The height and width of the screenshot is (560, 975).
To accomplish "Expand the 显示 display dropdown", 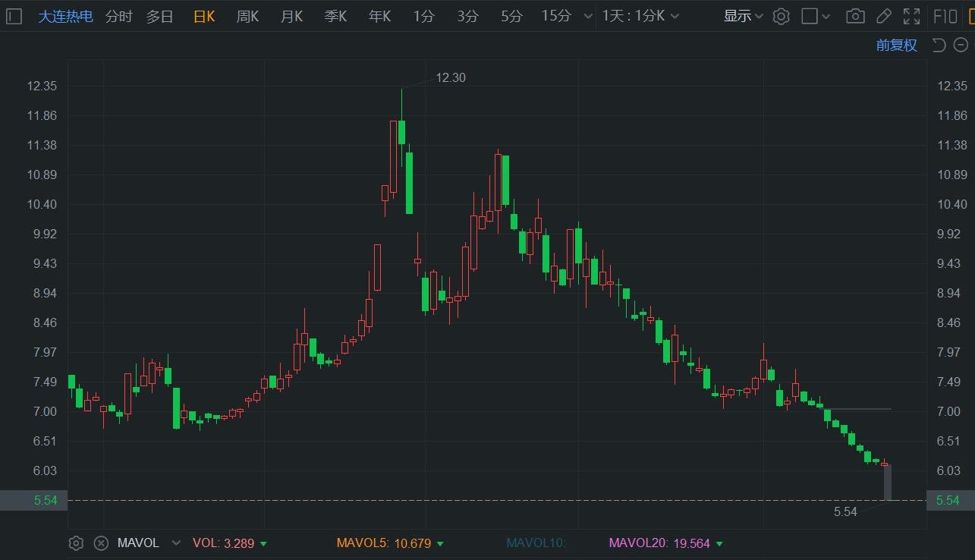I will (743, 16).
